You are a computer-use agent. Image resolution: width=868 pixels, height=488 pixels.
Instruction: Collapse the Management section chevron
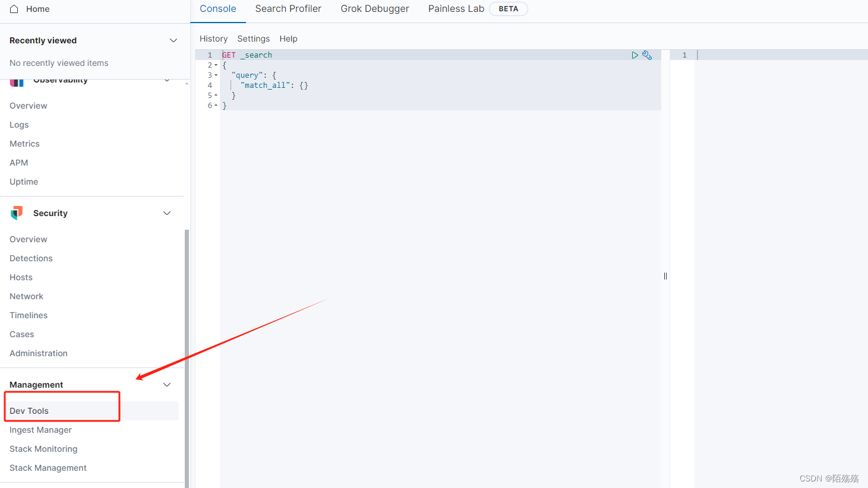[167, 385]
